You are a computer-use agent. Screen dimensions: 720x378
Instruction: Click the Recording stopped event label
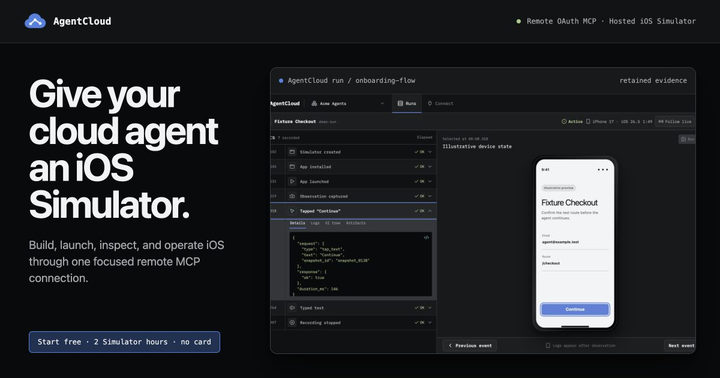tap(320, 322)
